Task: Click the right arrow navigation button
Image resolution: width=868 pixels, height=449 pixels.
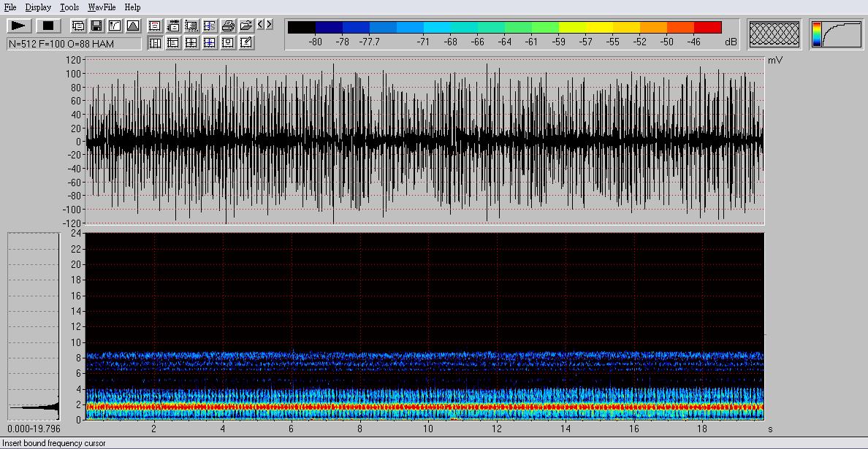Action: click(x=269, y=25)
